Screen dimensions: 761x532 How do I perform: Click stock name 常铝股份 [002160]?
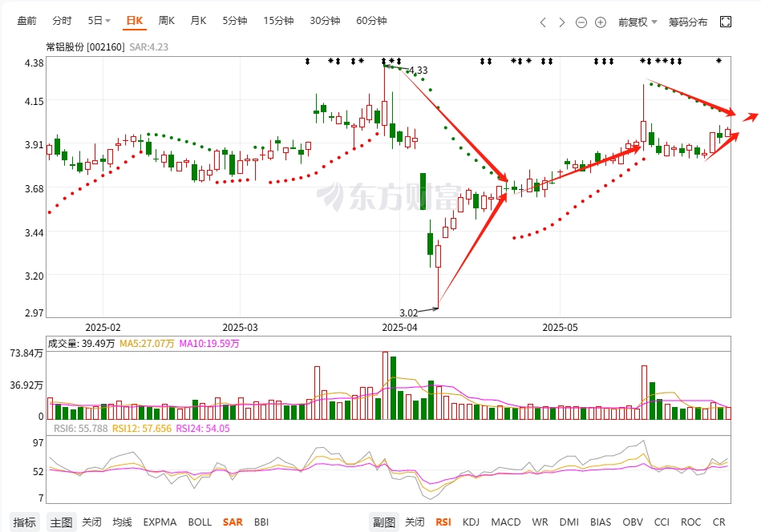[85, 47]
